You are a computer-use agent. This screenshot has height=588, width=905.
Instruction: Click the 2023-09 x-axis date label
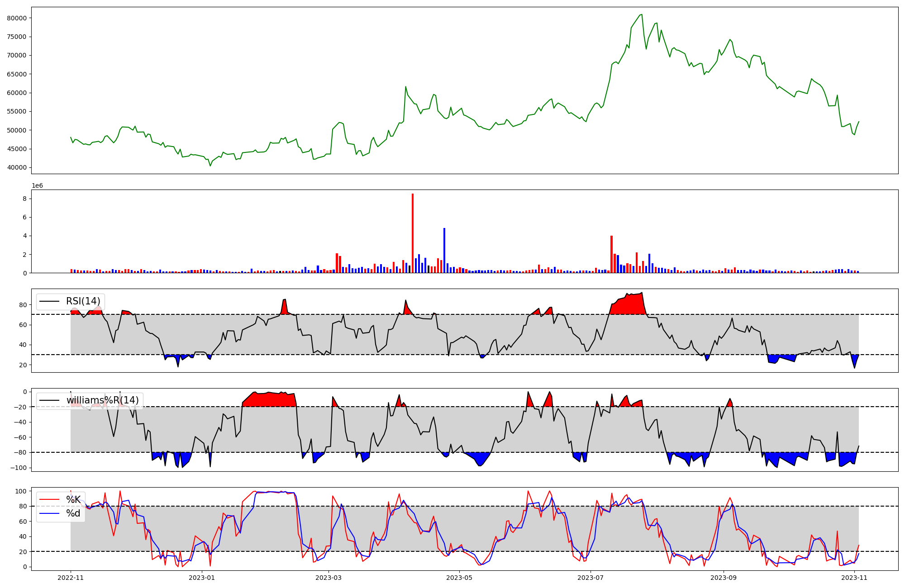pyautogui.click(x=723, y=578)
